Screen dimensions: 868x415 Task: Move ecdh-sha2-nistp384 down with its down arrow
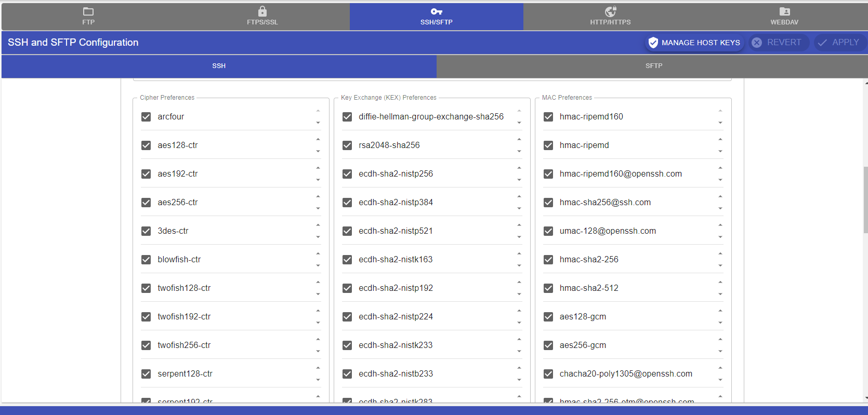(x=519, y=209)
